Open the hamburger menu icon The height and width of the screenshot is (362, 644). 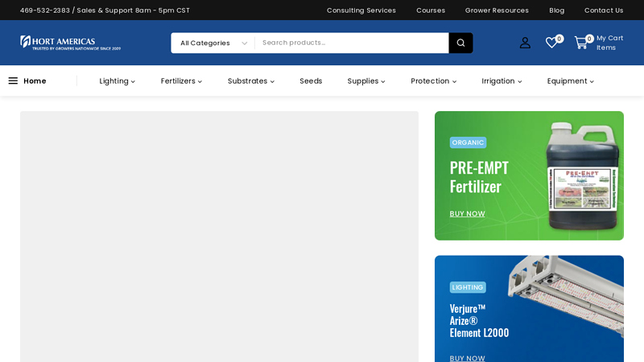(13, 80)
